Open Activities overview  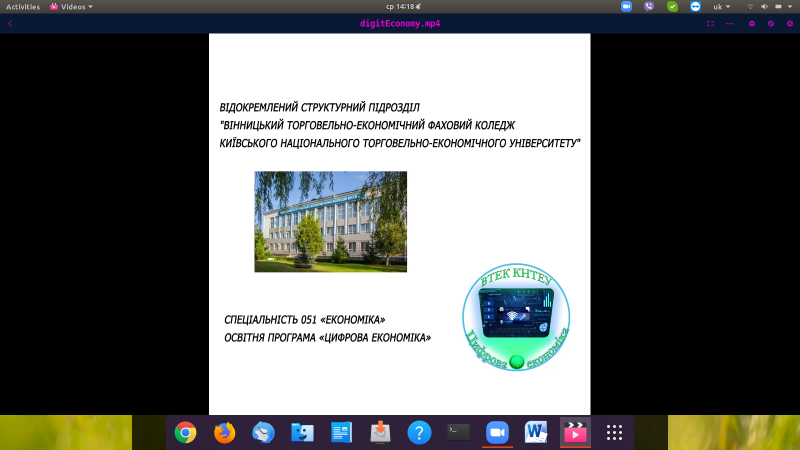23,7
